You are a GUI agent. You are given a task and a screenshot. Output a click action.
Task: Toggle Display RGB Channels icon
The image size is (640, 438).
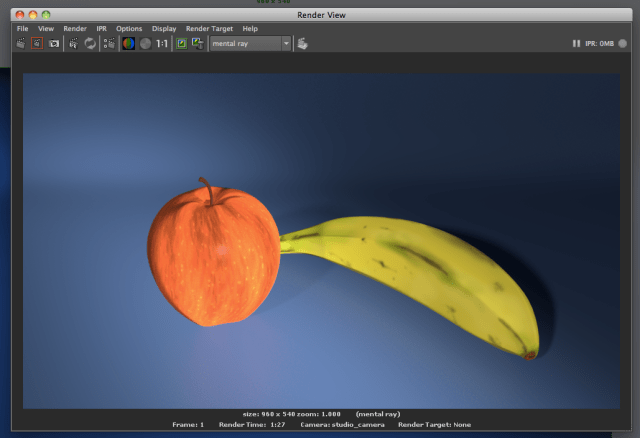tap(128, 44)
